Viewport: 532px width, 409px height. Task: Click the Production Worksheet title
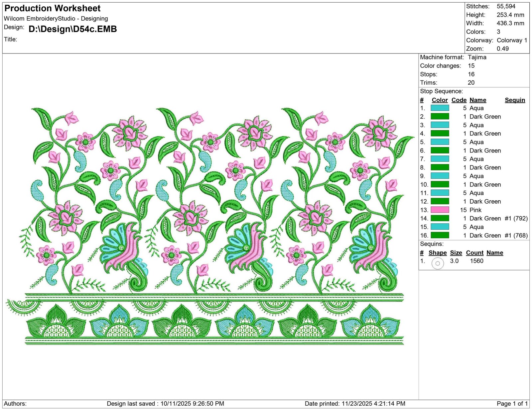(x=53, y=8)
